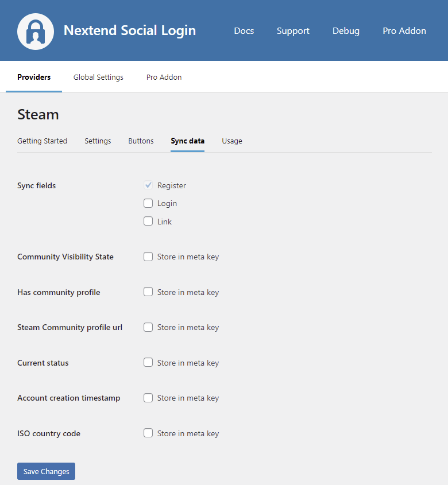This screenshot has height=485, width=448.
Task: Open the Pro Addon tab below header
Action: point(164,77)
